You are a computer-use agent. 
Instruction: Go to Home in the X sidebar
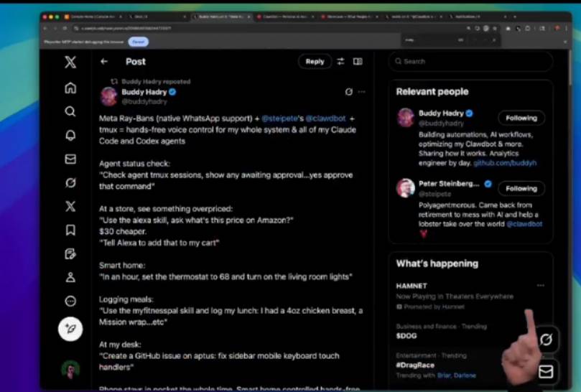pos(70,88)
